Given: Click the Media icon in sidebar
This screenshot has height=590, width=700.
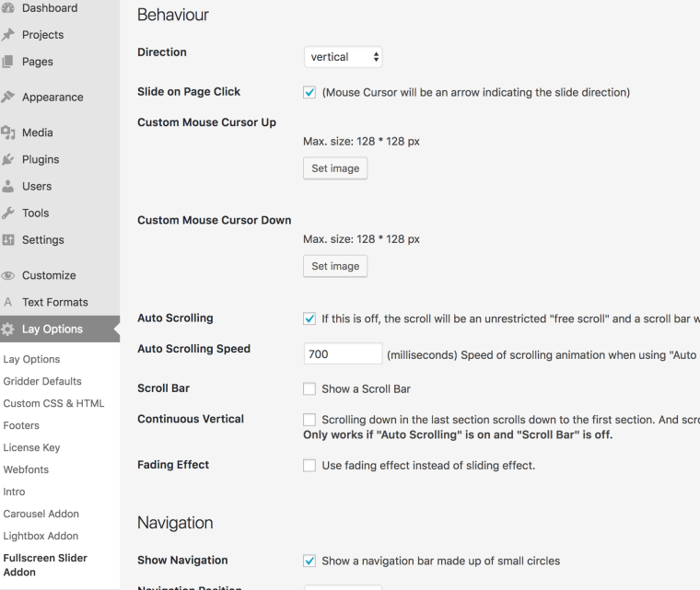Looking at the screenshot, I should [x=7, y=133].
